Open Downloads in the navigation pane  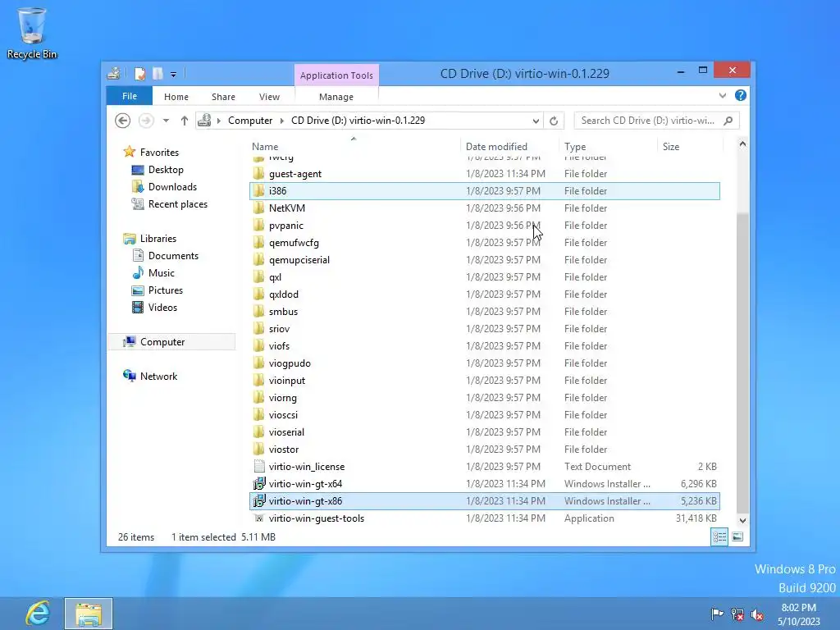pos(172,187)
